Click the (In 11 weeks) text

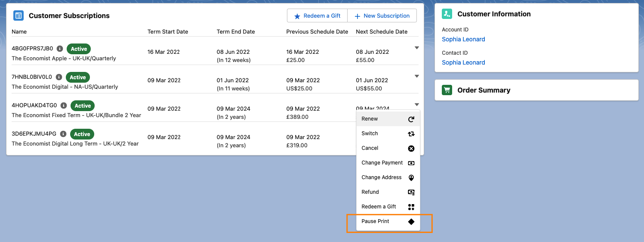pos(233,88)
